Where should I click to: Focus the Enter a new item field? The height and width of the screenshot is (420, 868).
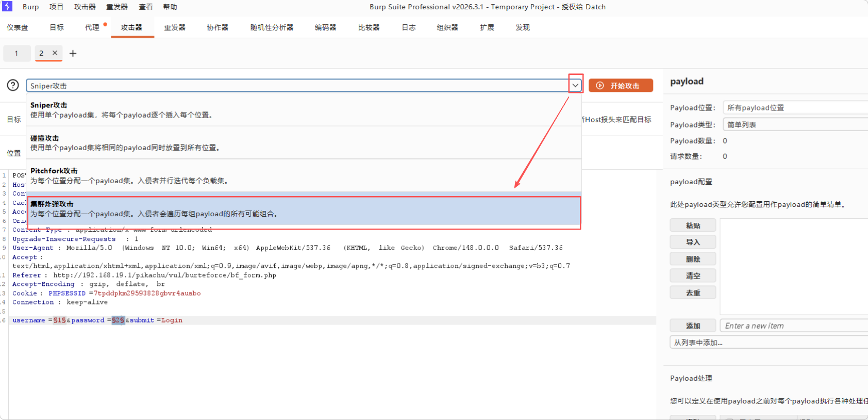794,326
